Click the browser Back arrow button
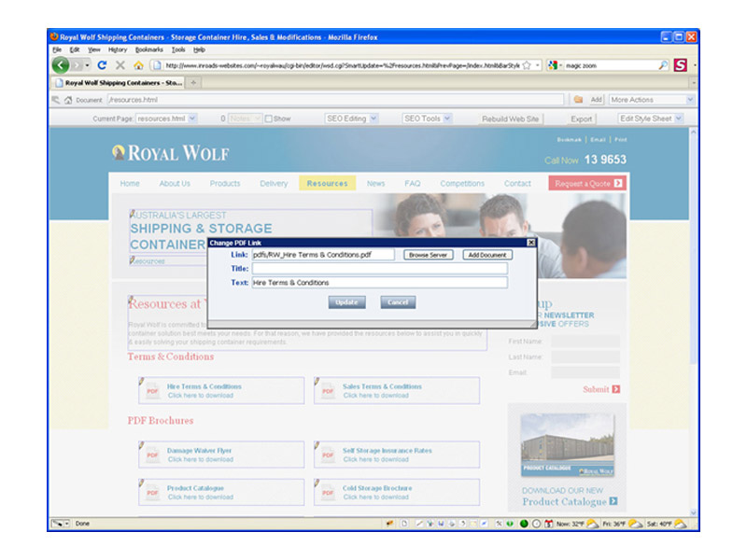The height and width of the screenshot is (560, 747). click(62, 65)
